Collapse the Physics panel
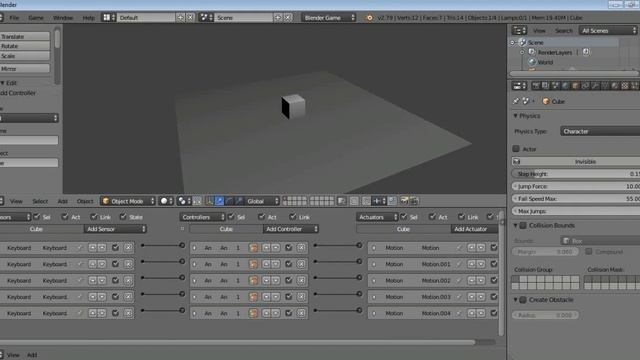 click(x=516, y=116)
